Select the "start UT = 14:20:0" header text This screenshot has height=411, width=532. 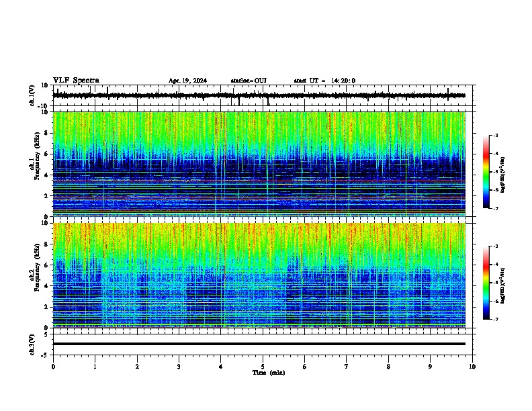[x=324, y=81]
